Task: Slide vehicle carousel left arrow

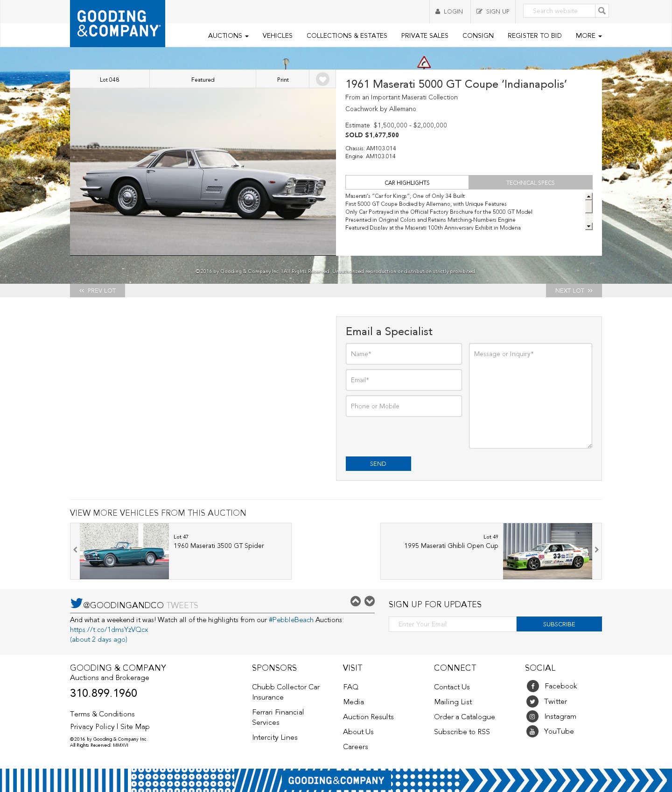Action: point(75,550)
